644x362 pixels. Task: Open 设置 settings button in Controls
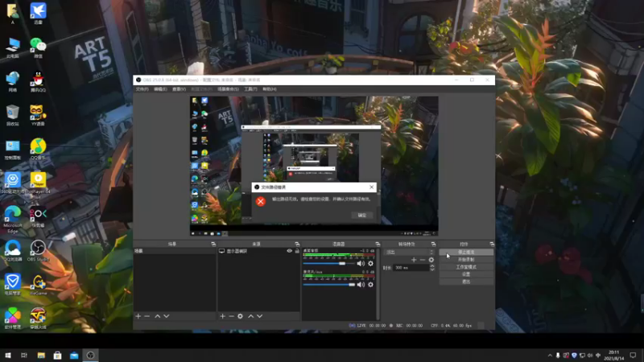coord(466,274)
